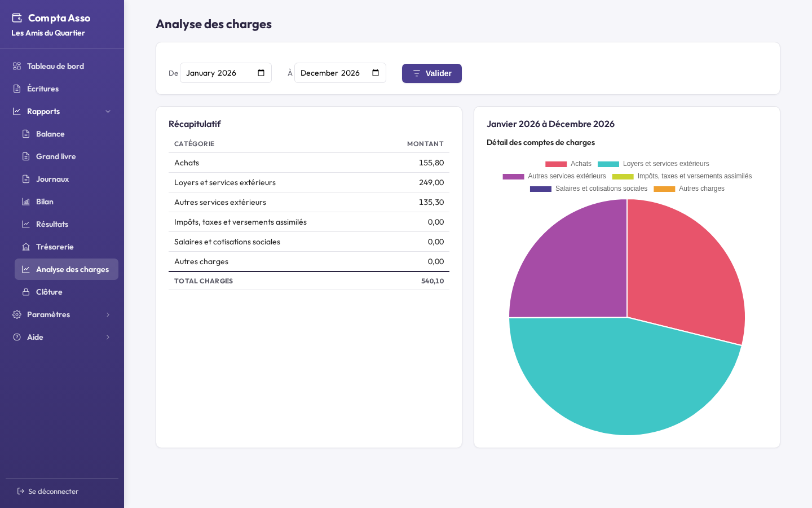812x508 pixels.
Task: Click the Bilan bar chart icon
Action: (26, 202)
